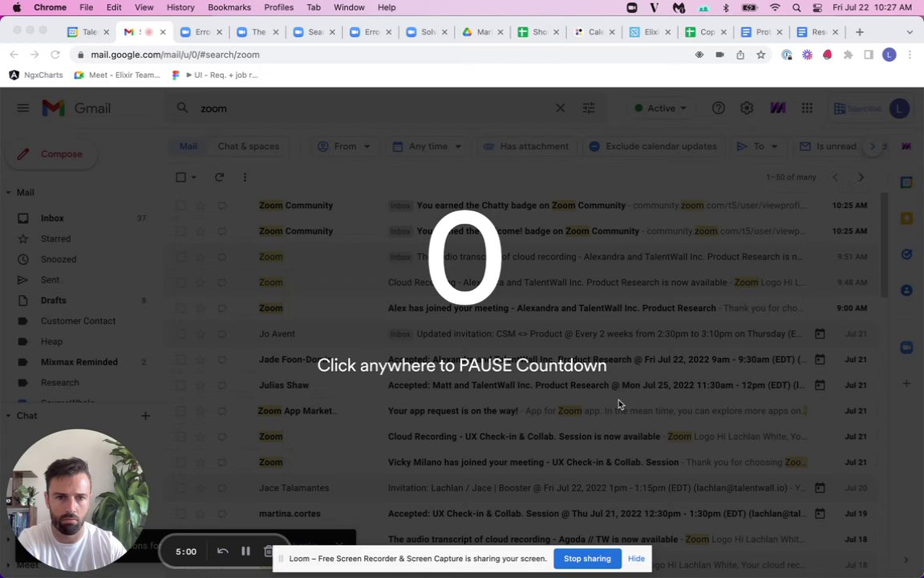The width and height of the screenshot is (924, 578).
Task: Open macOS Control Center icon
Action: pyautogui.click(x=817, y=8)
